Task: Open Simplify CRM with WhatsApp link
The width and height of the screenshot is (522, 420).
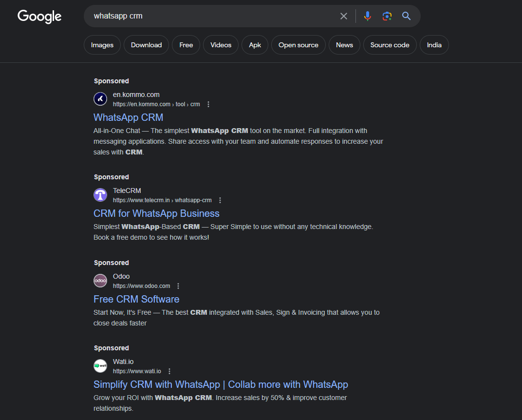Action: click(x=221, y=384)
